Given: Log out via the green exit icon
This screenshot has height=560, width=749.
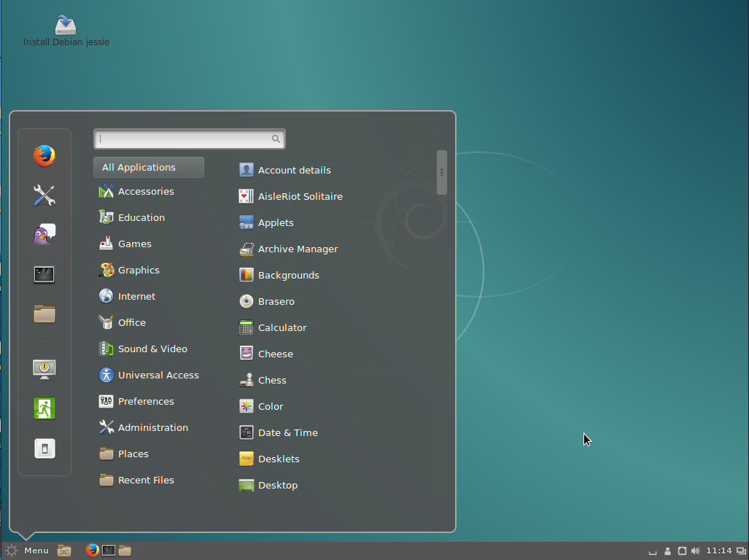Looking at the screenshot, I should [44, 409].
